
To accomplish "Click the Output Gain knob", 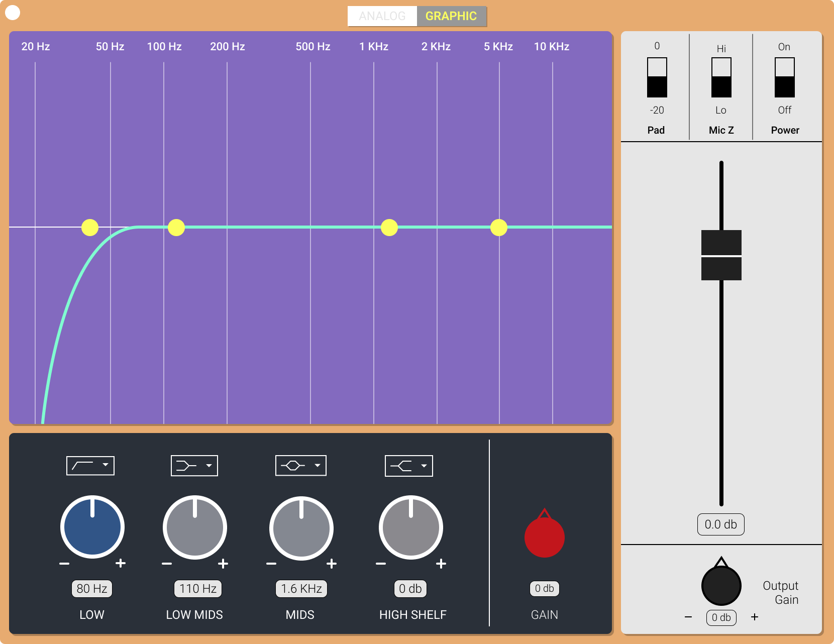I will [721, 585].
